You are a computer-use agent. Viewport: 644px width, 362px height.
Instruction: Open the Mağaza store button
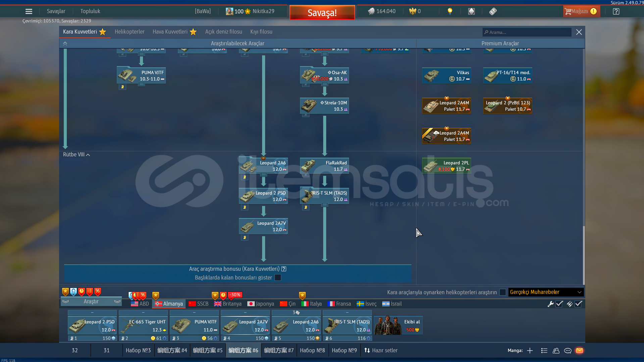(581, 11)
